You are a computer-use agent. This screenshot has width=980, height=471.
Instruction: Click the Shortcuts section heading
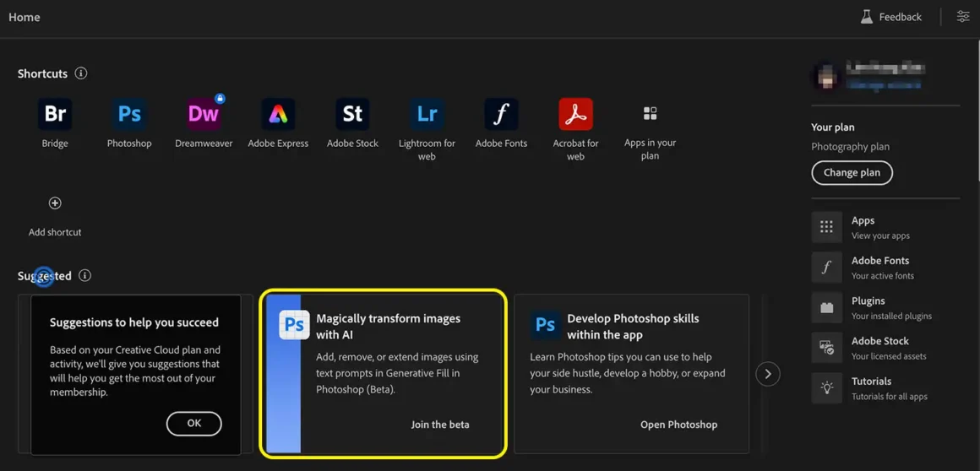click(42, 73)
